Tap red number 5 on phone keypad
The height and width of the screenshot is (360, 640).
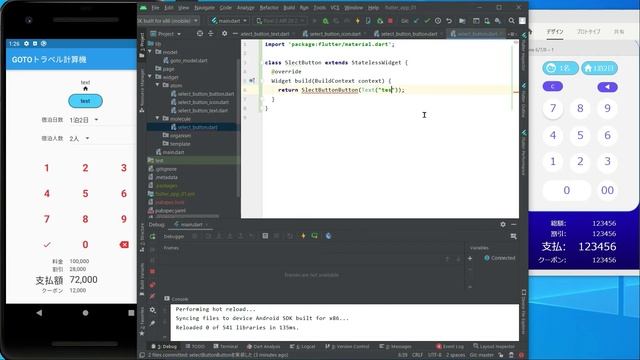[x=85, y=193]
